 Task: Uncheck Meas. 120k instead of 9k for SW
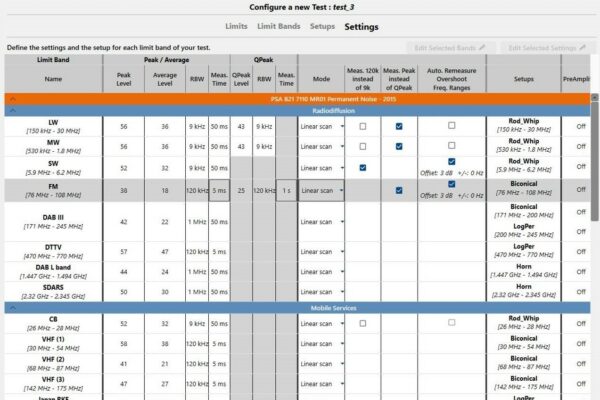pyautogui.click(x=361, y=167)
